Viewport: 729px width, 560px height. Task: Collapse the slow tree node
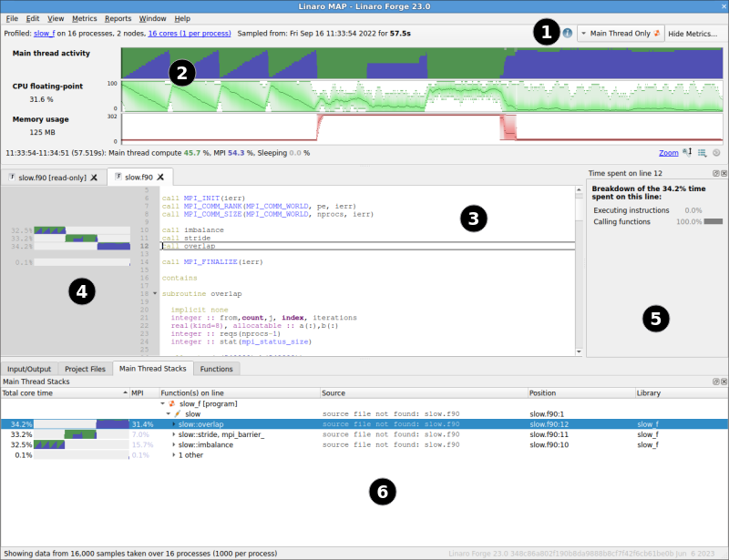(x=169, y=414)
